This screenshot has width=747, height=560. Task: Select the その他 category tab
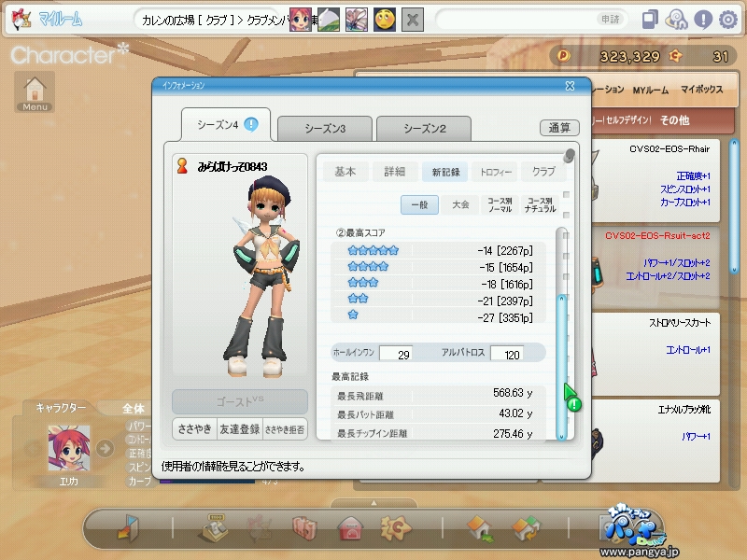pos(674,120)
